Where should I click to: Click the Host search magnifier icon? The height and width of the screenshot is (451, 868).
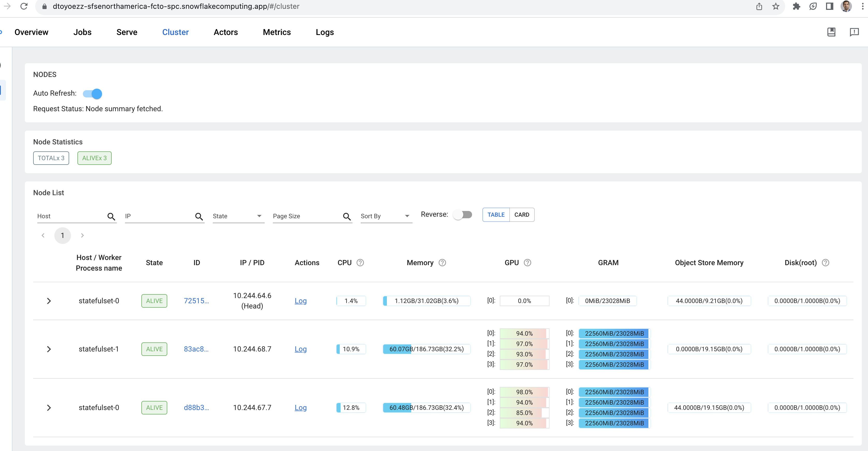pyautogui.click(x=111, y=216)
